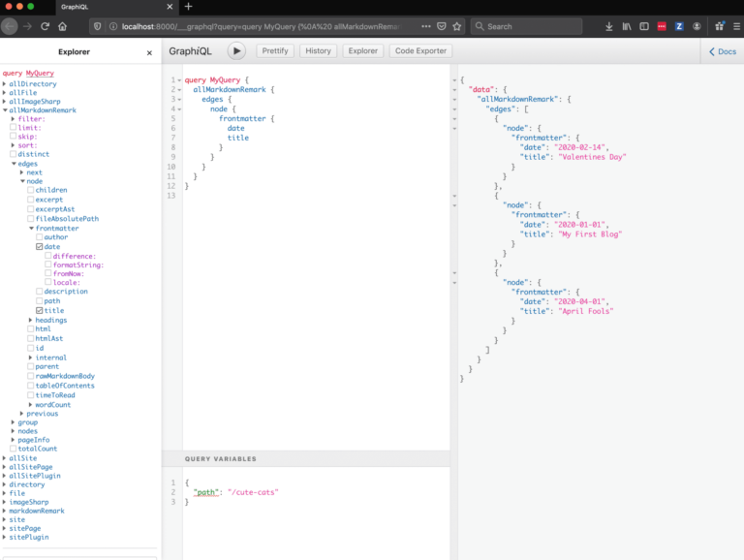Run the query with Execute button

(x=236, y=50)
